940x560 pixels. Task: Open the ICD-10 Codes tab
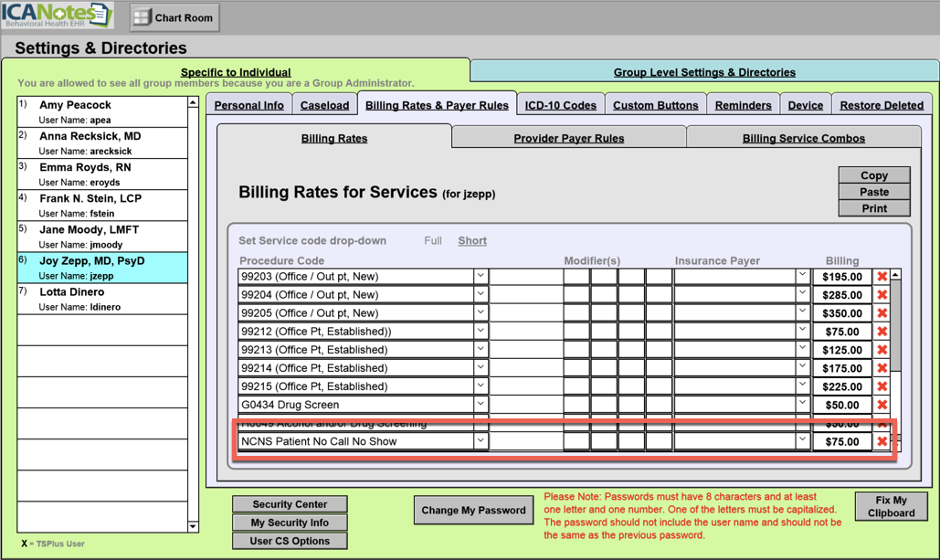click(x=560, y=106)
